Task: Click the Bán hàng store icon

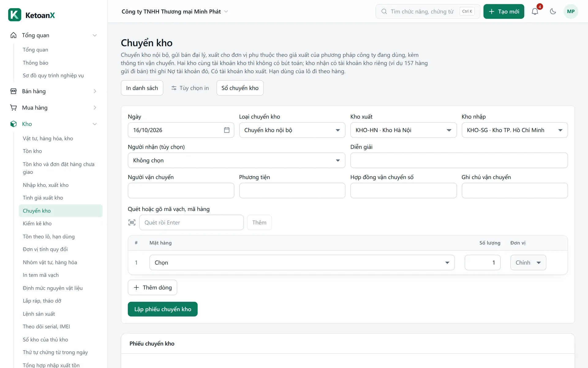Action: (x=13, y=91)
